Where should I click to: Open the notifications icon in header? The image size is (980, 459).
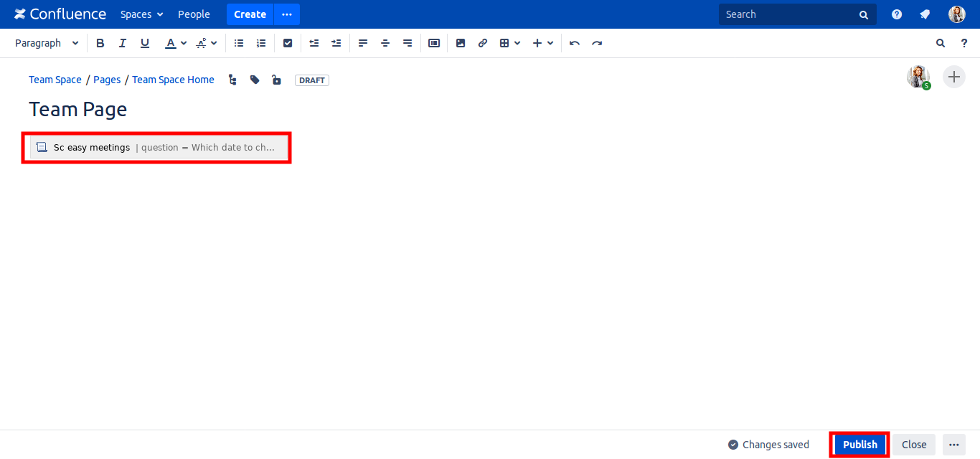pos(925,14)
